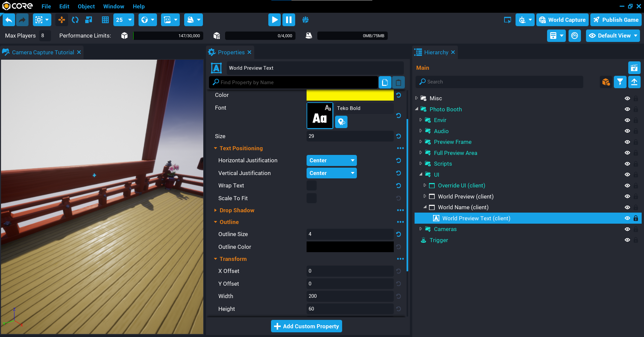
Task: Select the Rotate tool icon
Action: click(75, 20)
